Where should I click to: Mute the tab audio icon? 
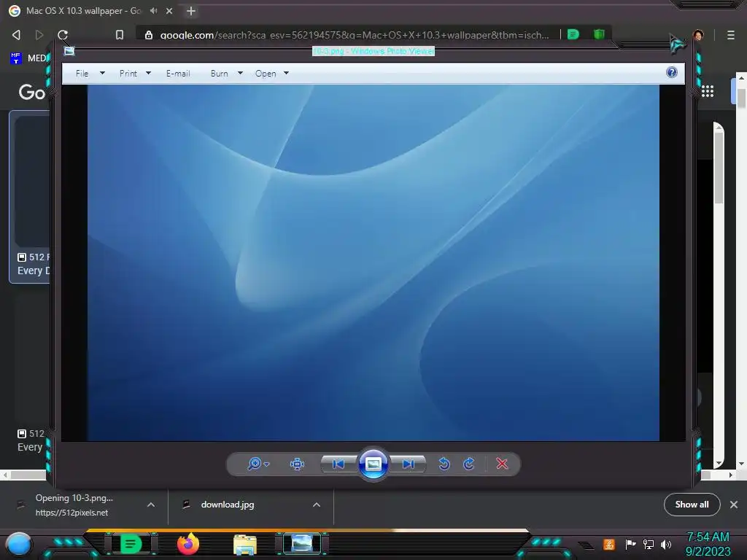[153, 10]
